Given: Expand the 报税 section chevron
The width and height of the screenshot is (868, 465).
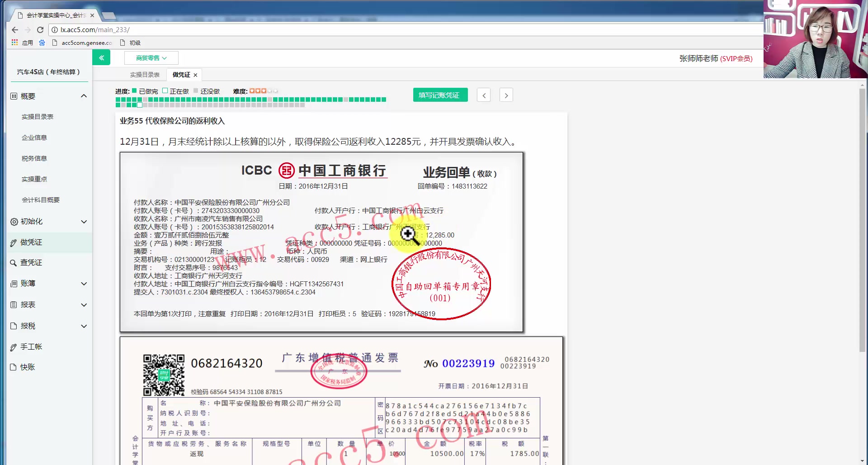Looking at the screenshot, I should pyautogui.click(x=84, y=326).
